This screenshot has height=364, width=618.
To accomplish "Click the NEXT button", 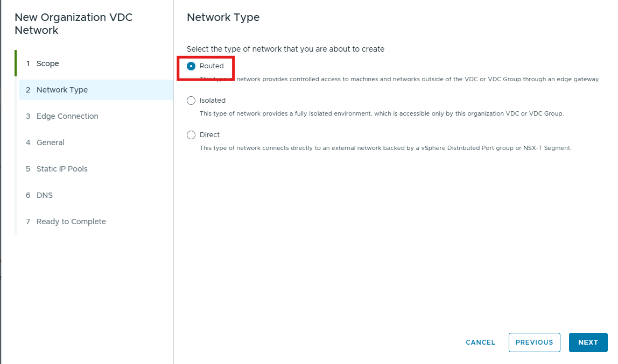I will click(588, 342).
